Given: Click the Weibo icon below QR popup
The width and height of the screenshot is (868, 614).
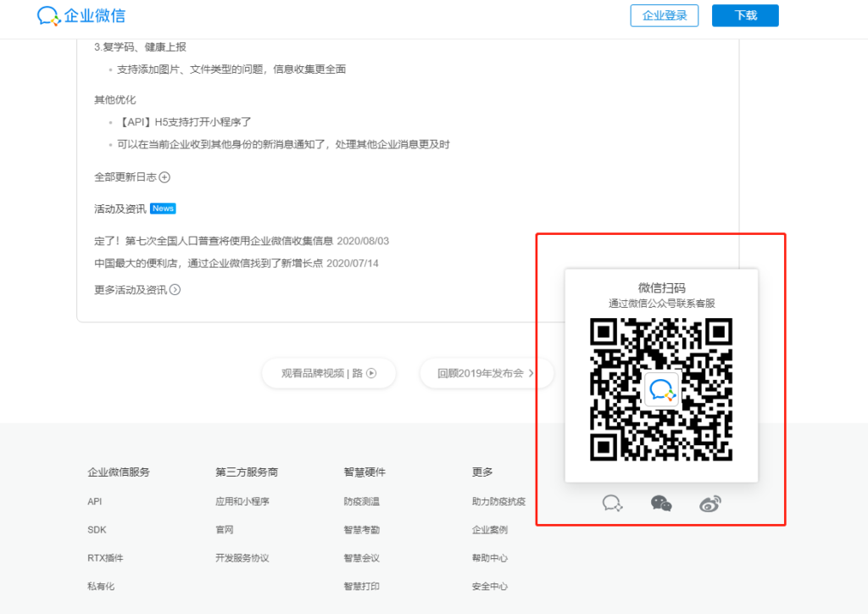Looking at the screenshot, I should 710,503.
